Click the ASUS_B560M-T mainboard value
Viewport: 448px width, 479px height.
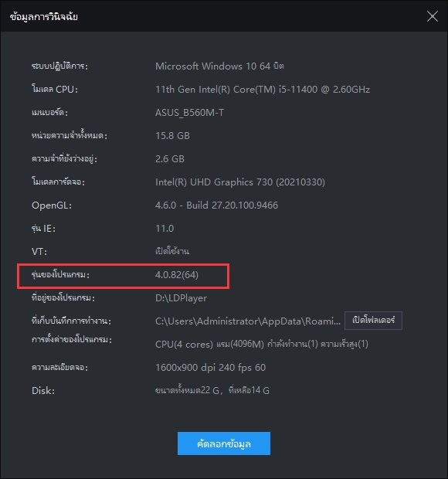click(x=190, y=113)
